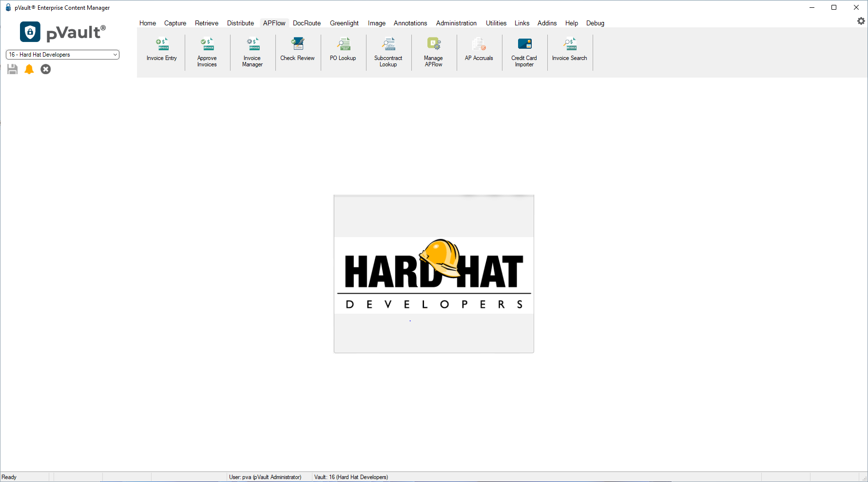This screenshot has height=482, width=868.
Task: Open the DocRoute tab
Action: coord(307,23)
